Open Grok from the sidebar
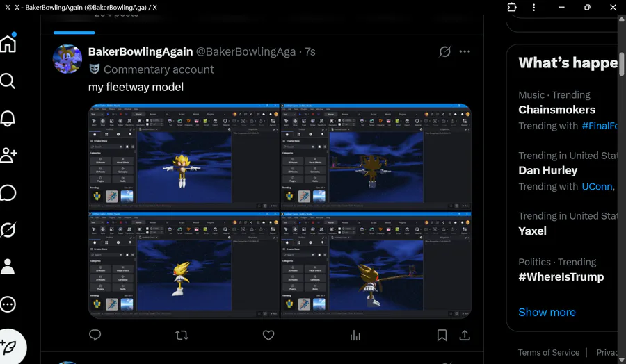 pos(8,230)
